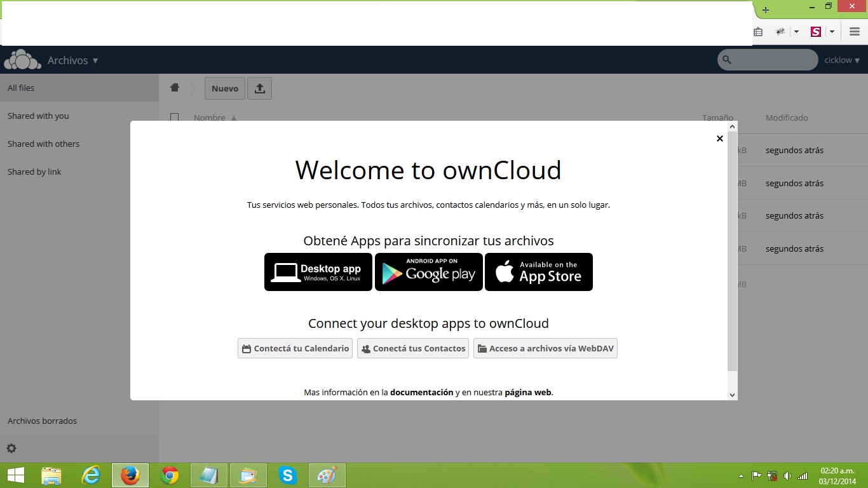868x488 pixels.
Task: Launch Chrome from taskbar
Action: pos(170,475)
